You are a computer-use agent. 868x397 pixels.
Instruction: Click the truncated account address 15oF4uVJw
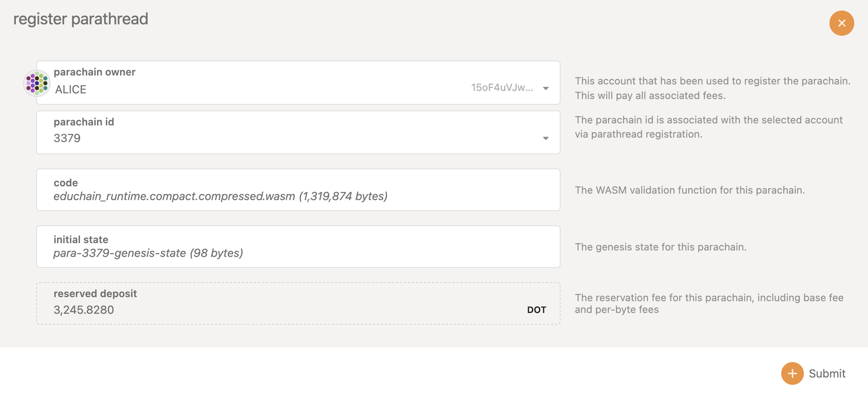pos(503,86)
